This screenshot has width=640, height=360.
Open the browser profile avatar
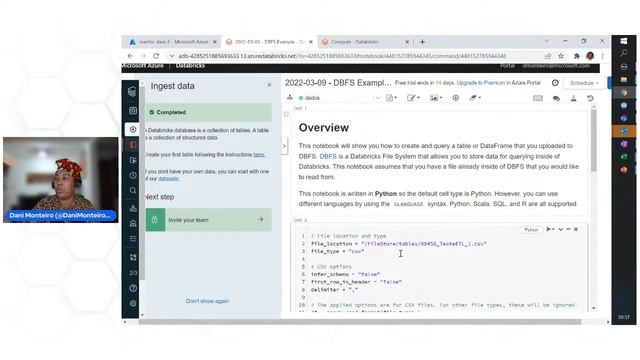coord(590,56)
